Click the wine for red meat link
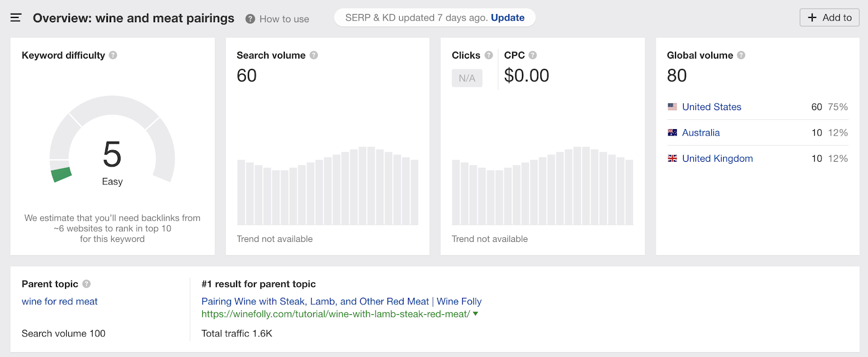Viewport: 868px width, 357px height. coord(60,301)
